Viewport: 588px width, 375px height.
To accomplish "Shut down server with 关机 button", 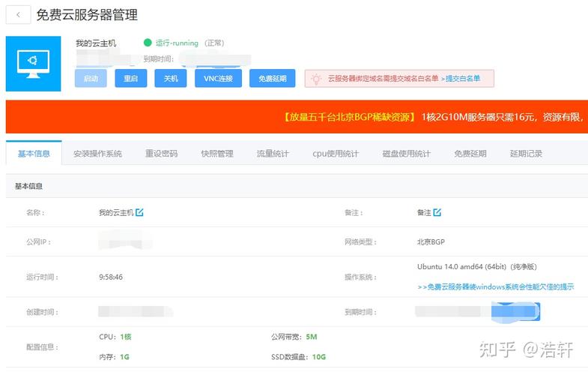I will tap(171, 79).
